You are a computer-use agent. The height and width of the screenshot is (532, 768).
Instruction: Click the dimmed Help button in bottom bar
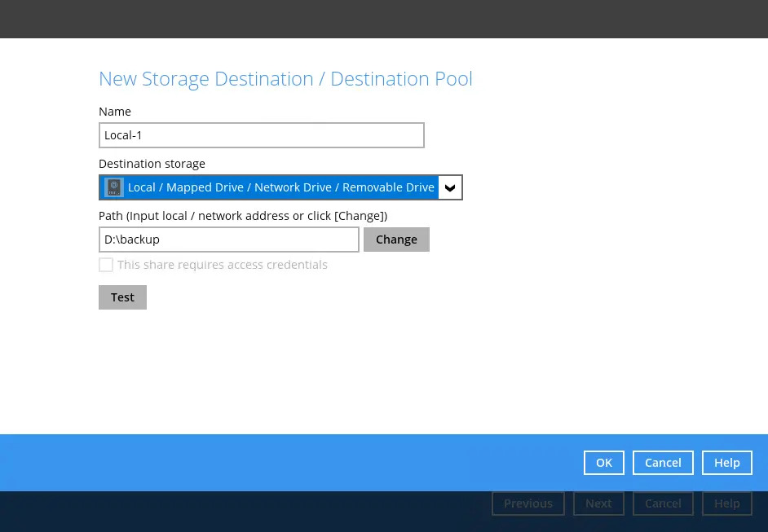[x=726, y=503]
